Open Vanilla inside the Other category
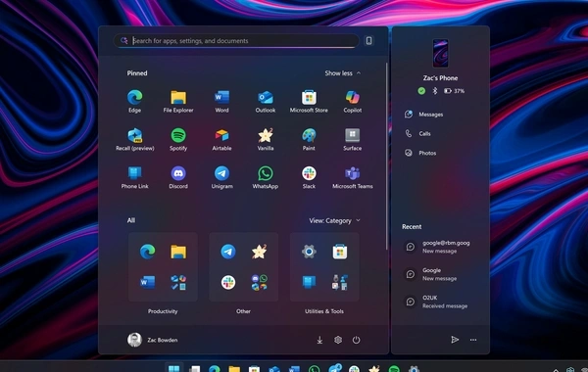588x372 pixels. (x=259, y=252)
